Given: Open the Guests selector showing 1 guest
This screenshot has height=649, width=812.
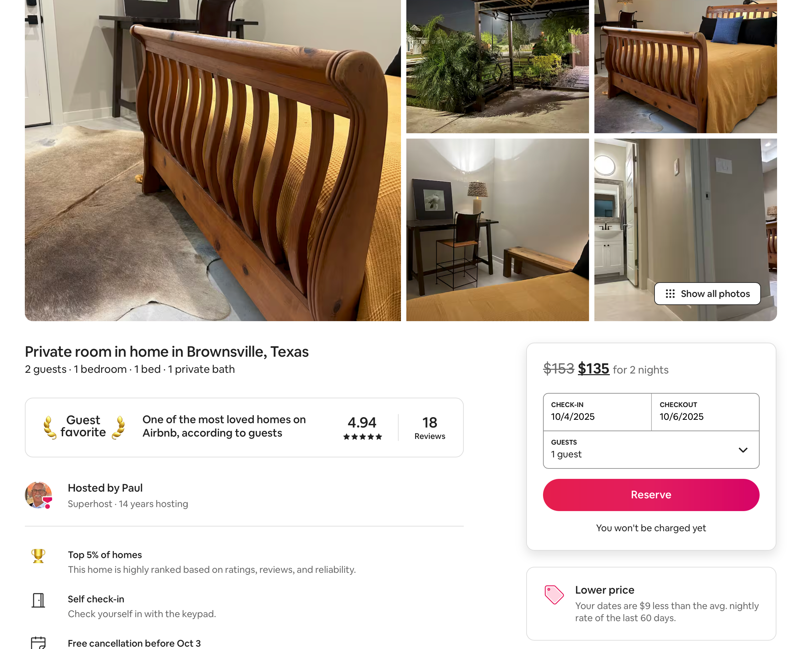Looking at the screenshot, I should [651, 450].
